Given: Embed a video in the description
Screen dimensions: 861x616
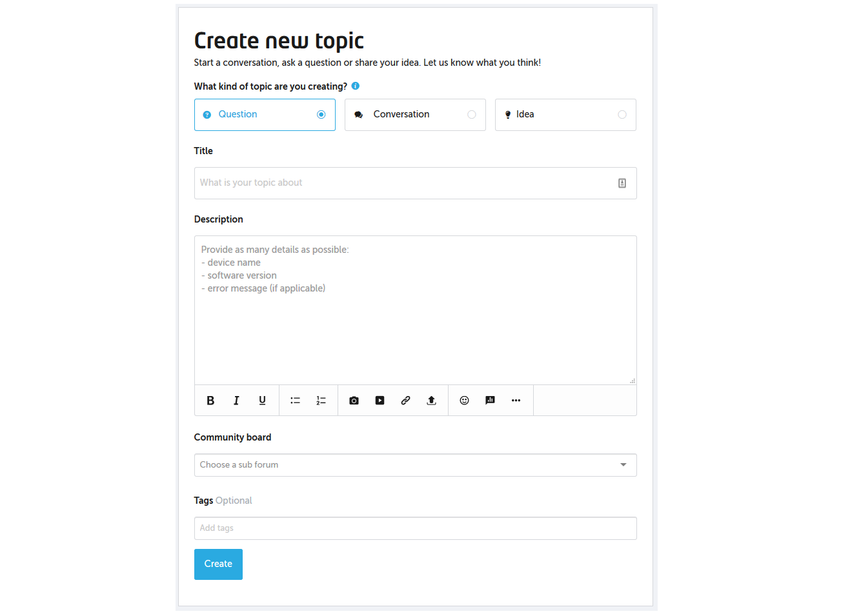Looking at the screenshot, I should pyautogui.click(x=380, y=401).
